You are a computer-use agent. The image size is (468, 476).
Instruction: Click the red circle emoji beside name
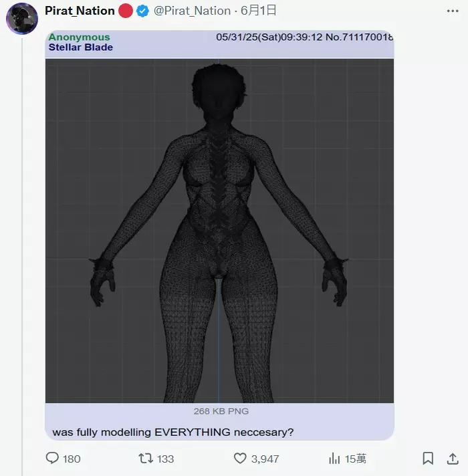126,11
